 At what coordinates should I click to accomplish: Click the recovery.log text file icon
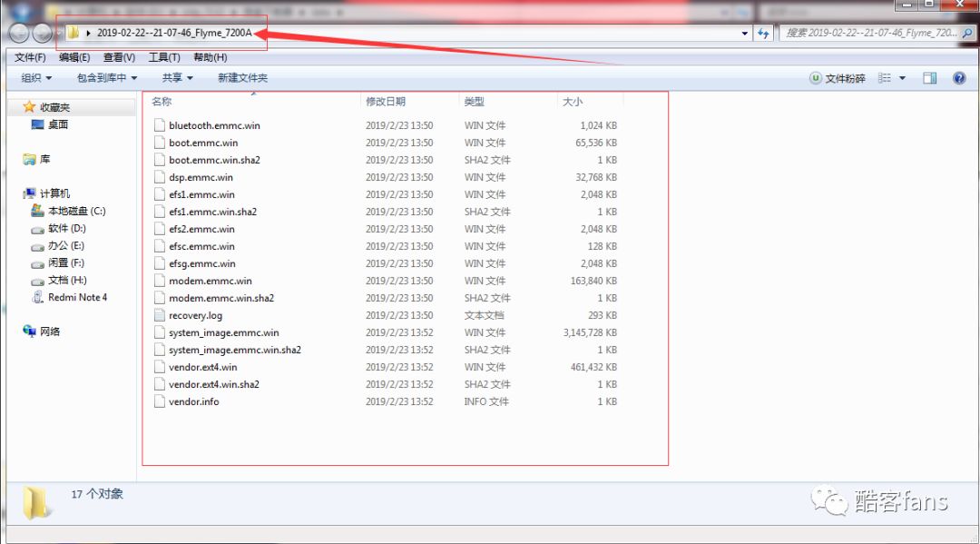pos(160,315)
